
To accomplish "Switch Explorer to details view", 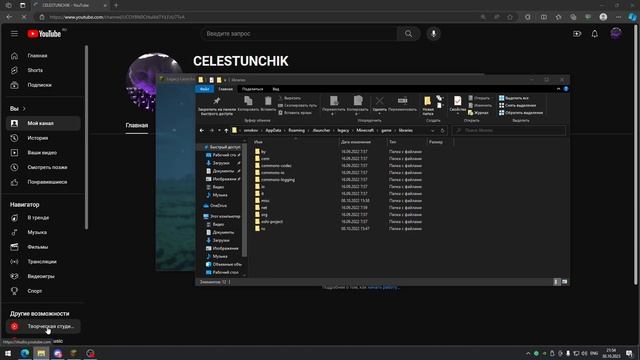I will [x=557, y=282].
